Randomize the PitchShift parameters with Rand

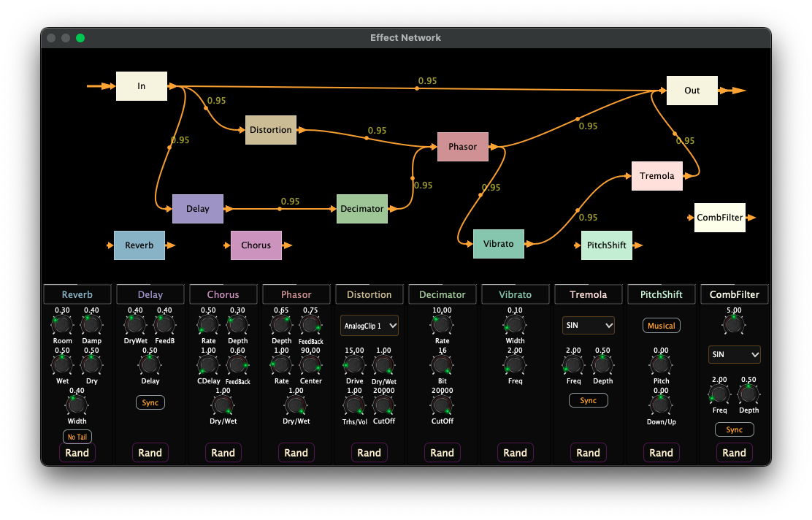pyautogui.click(x=662, y=453)
